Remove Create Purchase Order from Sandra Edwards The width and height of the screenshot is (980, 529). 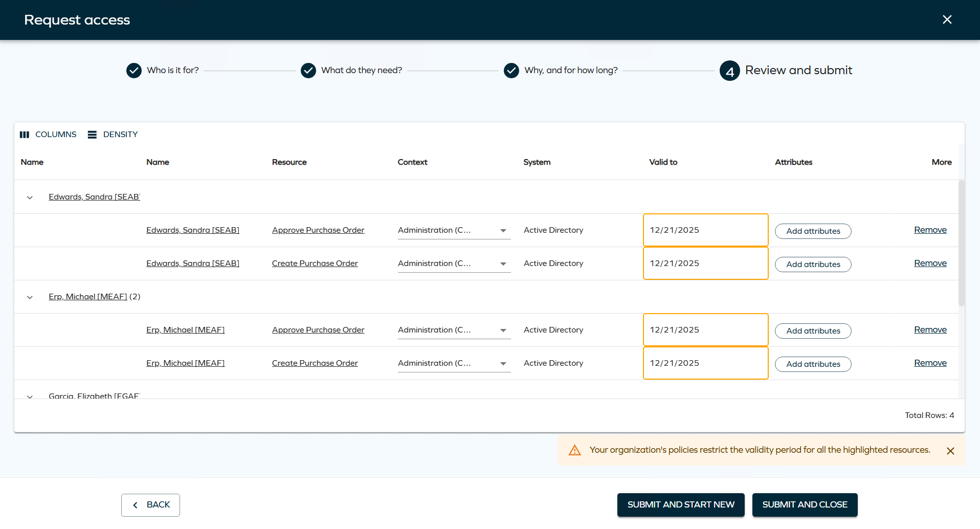[930, 263]
